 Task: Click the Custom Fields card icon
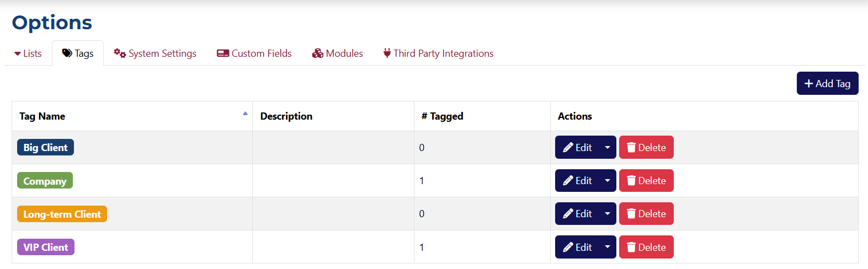223,53
